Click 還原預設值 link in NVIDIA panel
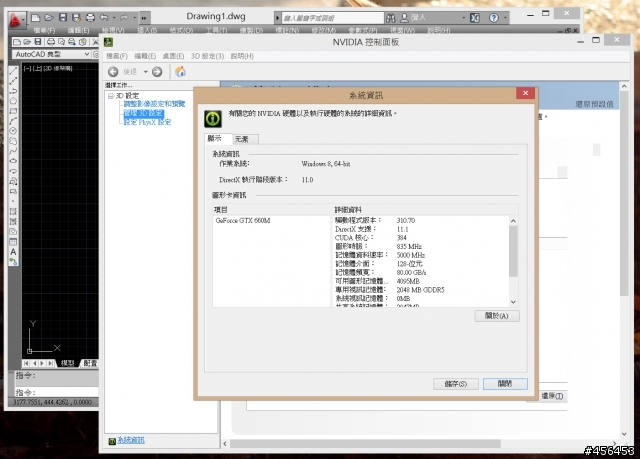640x459 pixels. pyautogui.click(x=594, y=104)
